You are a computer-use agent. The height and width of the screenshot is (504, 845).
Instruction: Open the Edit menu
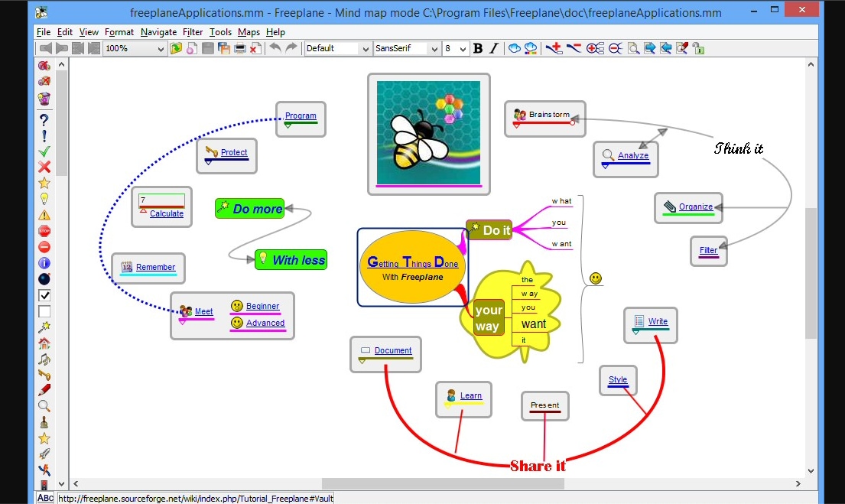[x=65, y=32]
